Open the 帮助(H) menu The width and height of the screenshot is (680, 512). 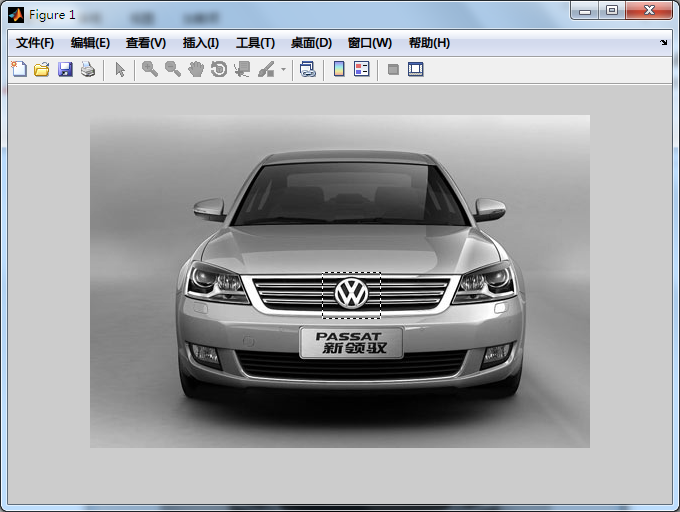429,43
